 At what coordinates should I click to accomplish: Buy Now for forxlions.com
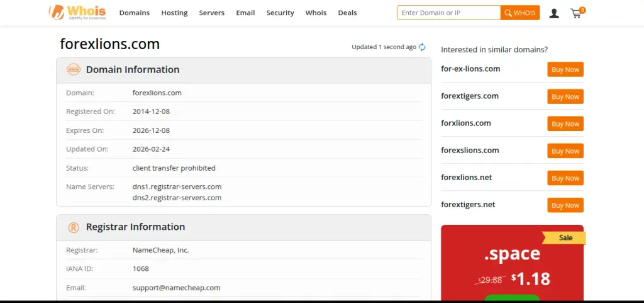tap(565, 123)
